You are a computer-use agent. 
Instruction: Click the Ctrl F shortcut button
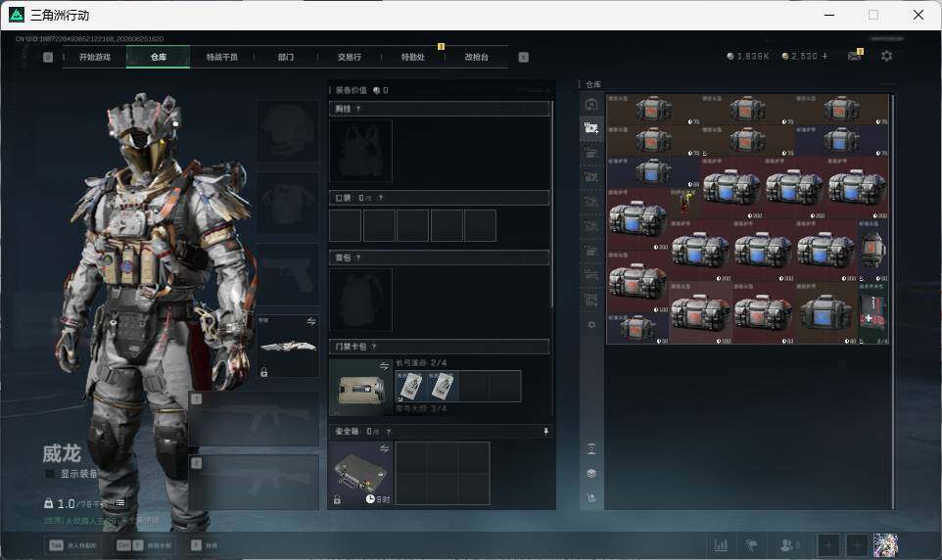(x=143, y=545)
